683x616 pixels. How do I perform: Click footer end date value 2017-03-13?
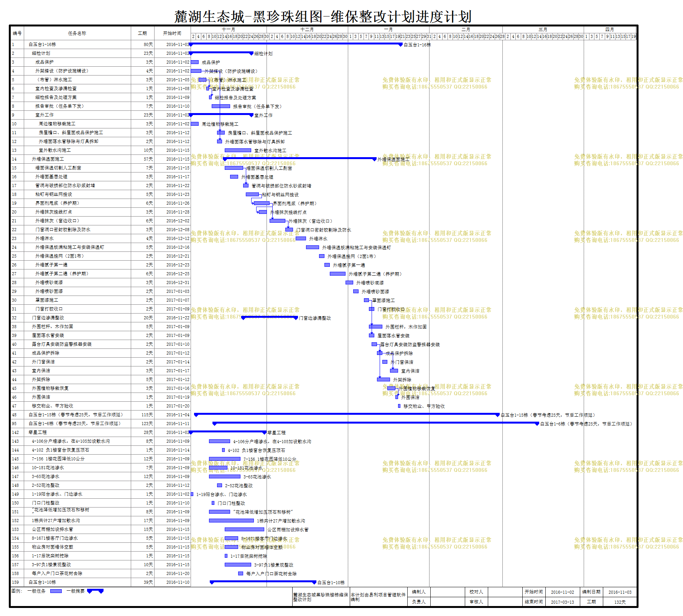(563, 602)
